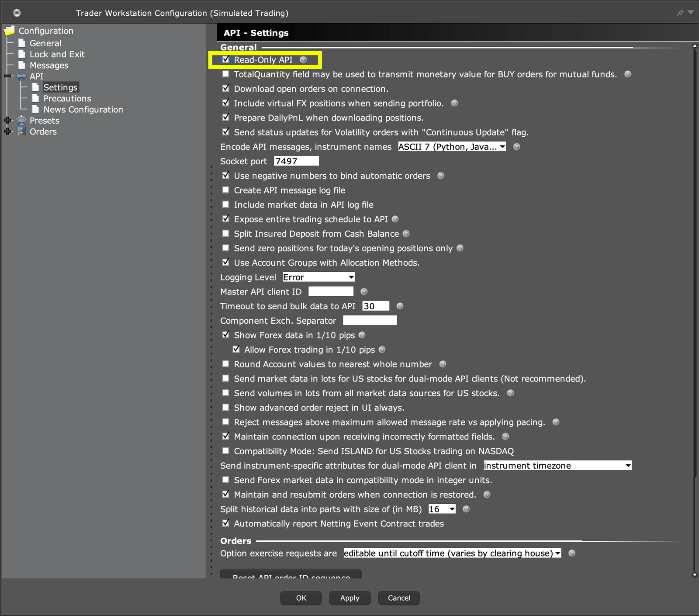Expand the Orders tree node
This screenshot has height=616, width=699.
tap(8, 131)
